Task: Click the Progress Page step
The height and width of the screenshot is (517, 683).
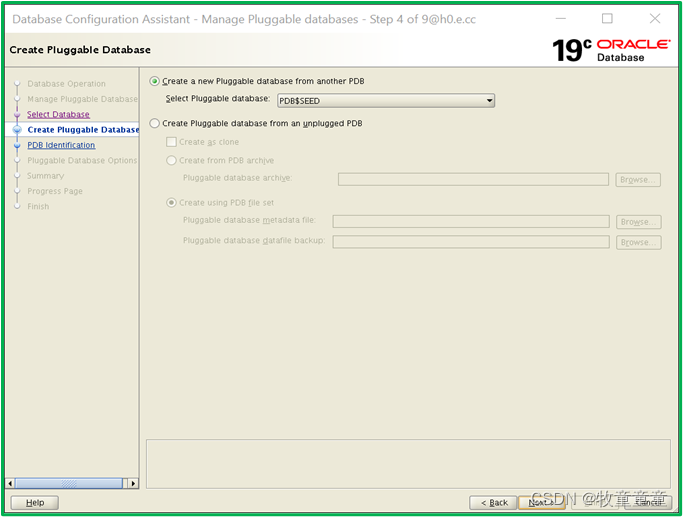Action: click(55, 191)
